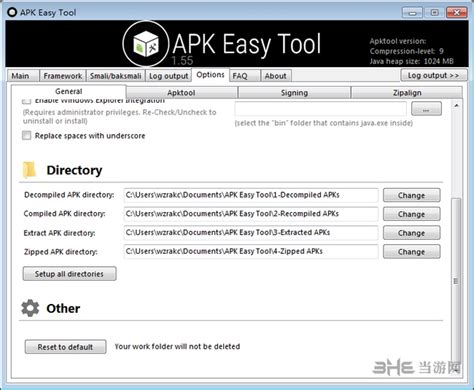Click 'Your work folder will not be deleted' text
The height and width of the screenshot is (390, 474).
[x=177, y=347]
